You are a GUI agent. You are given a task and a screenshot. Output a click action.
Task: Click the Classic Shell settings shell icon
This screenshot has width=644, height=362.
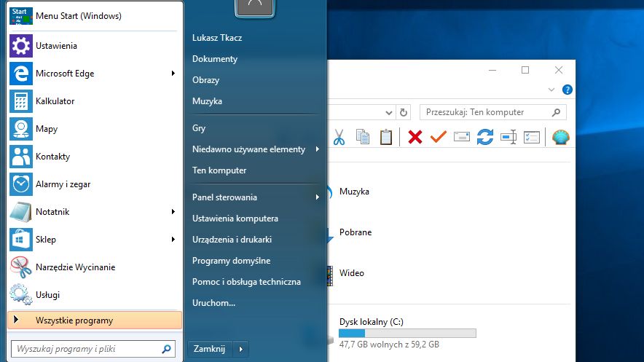point(561,137)
